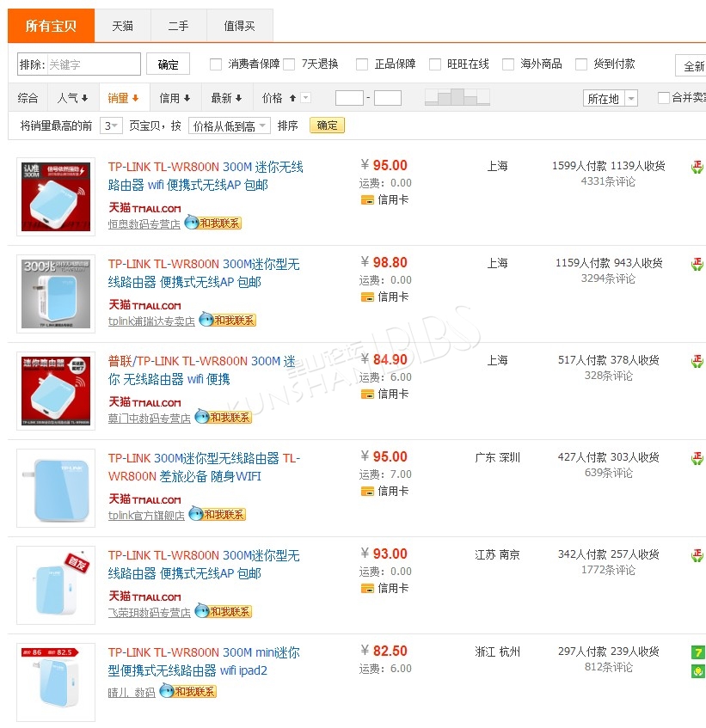Sort results by 综合
Viewport: 706px width, 728px height.
[28, 98]
